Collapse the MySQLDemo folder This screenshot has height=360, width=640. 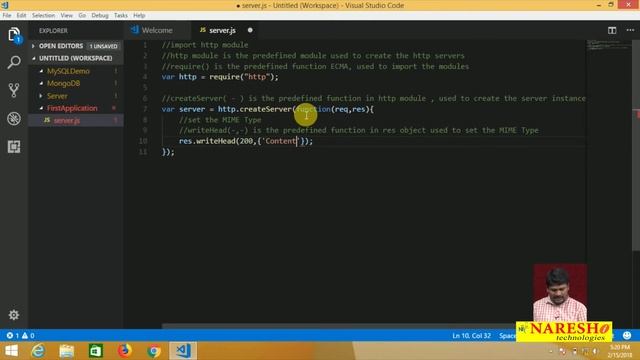pos(41,71)
